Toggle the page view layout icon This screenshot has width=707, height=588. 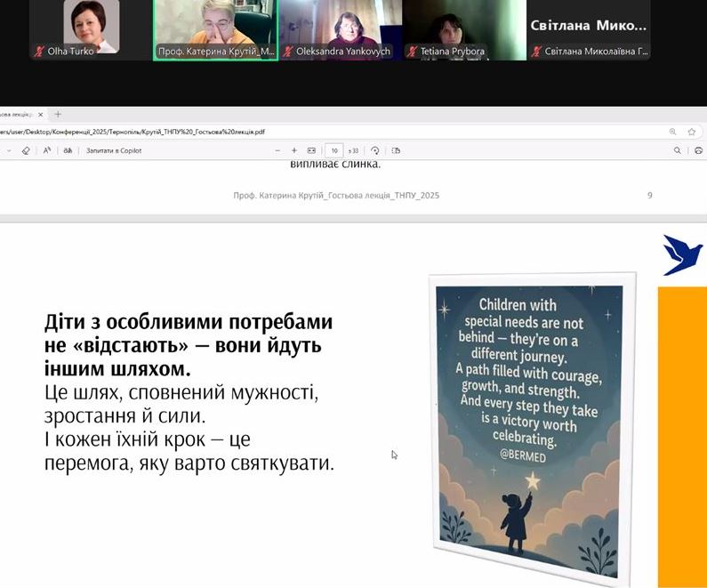[396, 150]
